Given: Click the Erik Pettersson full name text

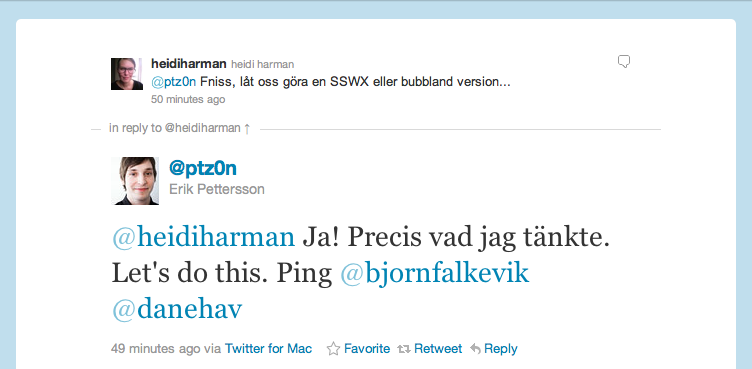Looking at the screenshot, I should coord(217,190).
